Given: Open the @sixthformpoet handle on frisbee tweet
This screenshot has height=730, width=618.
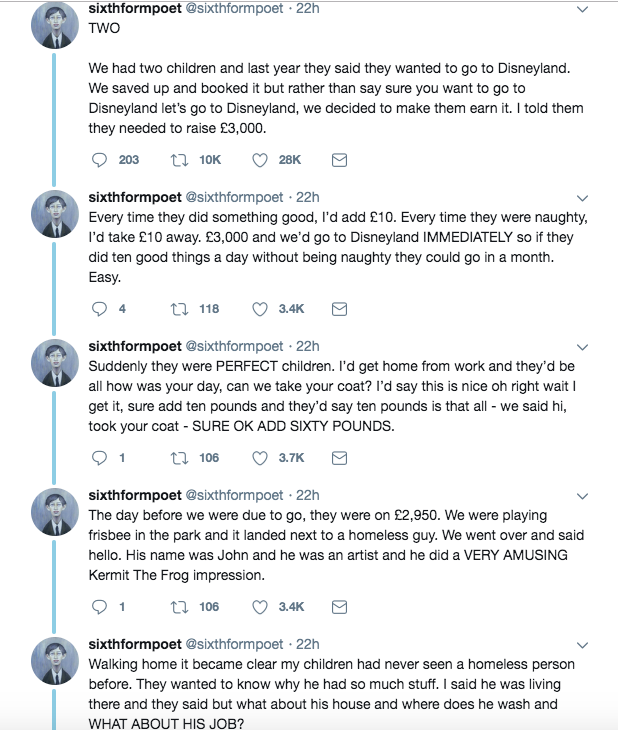Looking at the screenshot, I should click(x=234, y=495).
